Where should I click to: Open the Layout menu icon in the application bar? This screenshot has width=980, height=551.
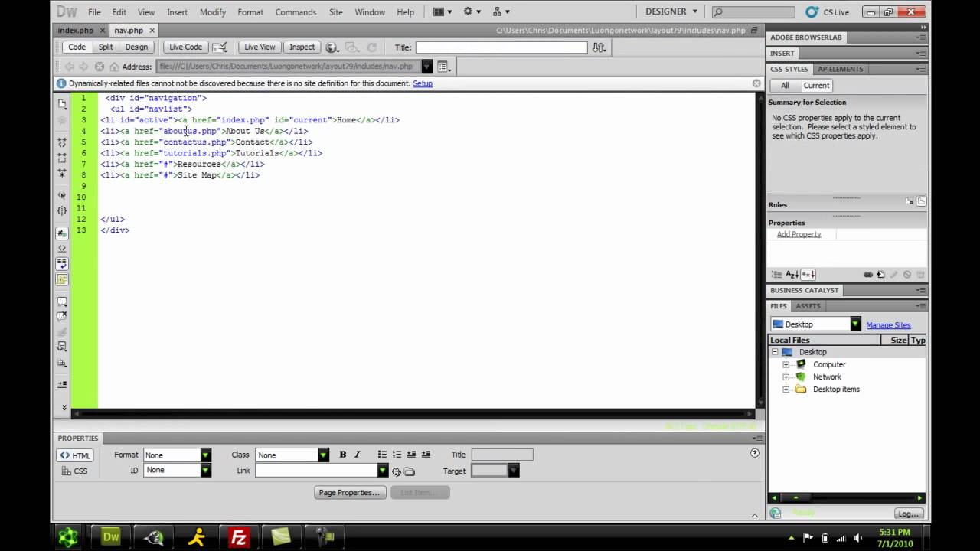tap(443, 11)
